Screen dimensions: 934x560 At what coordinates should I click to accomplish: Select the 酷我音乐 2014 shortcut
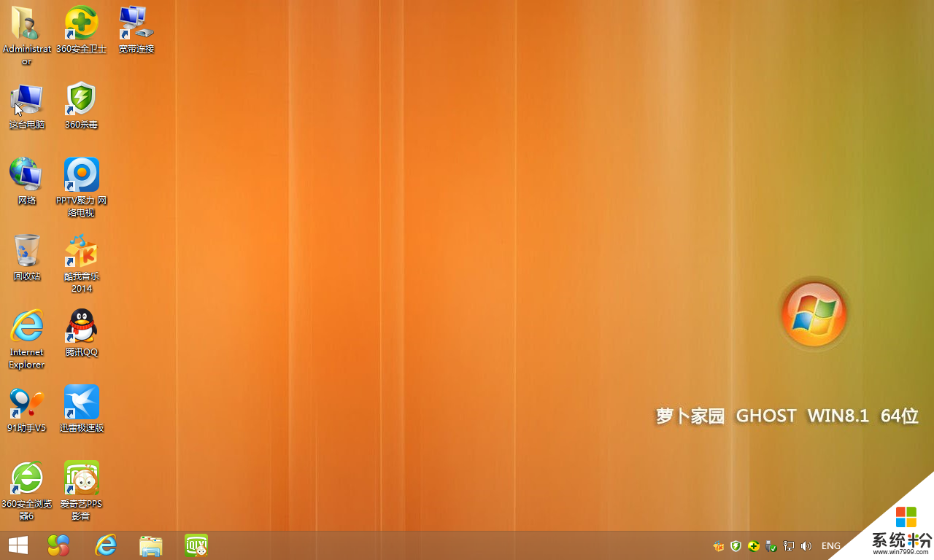click(x=81, y=252)
